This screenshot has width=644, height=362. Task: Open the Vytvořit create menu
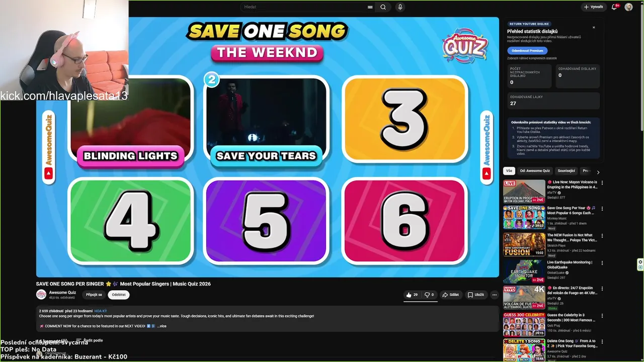593,7
